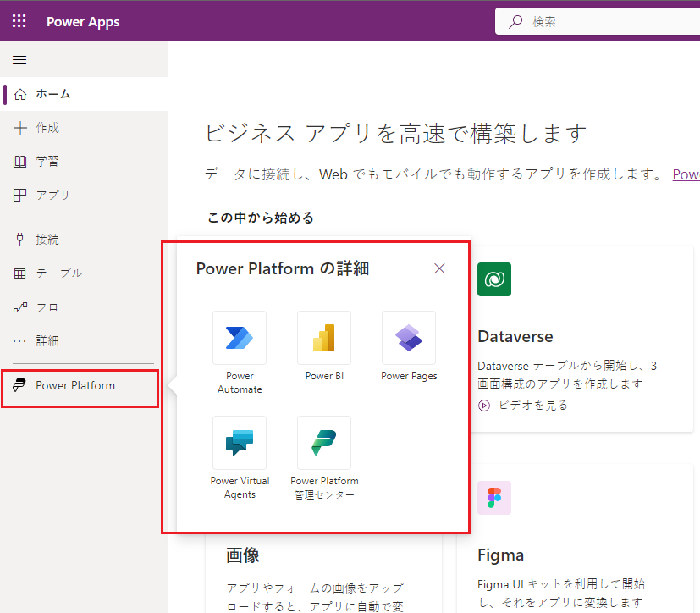Click the Power BI label text

324,376
